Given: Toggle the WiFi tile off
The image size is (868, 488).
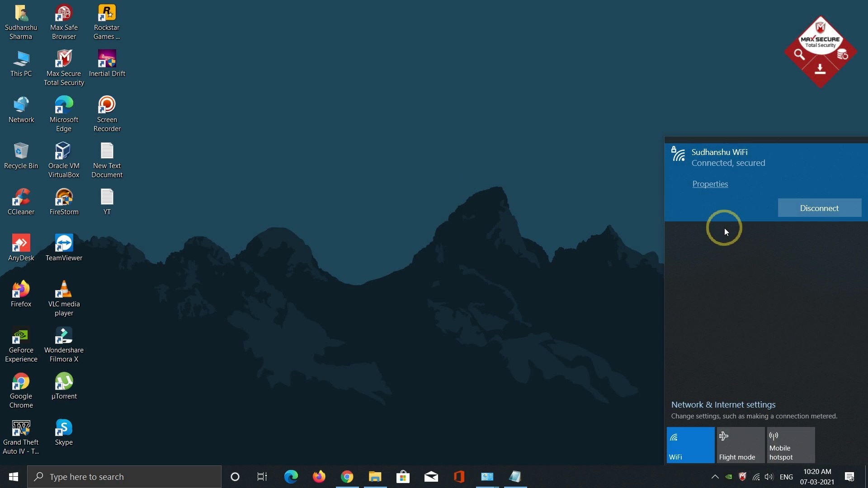Looking at the screenshot, I should pos(690,445).
